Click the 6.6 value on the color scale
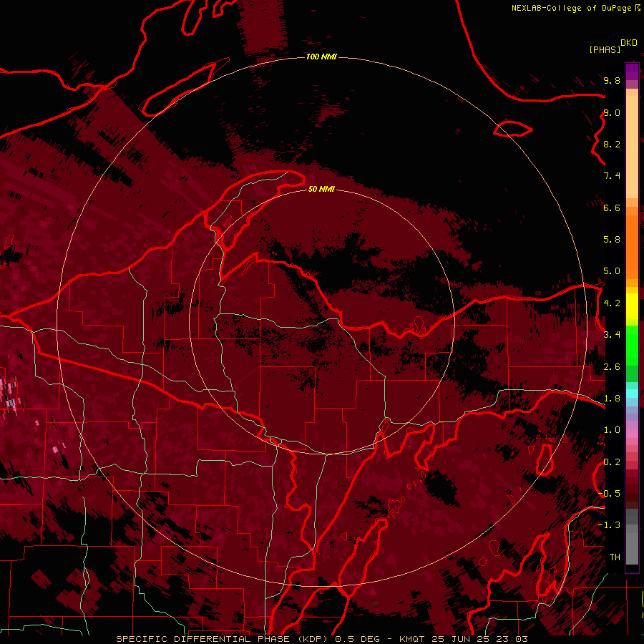 click(612, 208)
